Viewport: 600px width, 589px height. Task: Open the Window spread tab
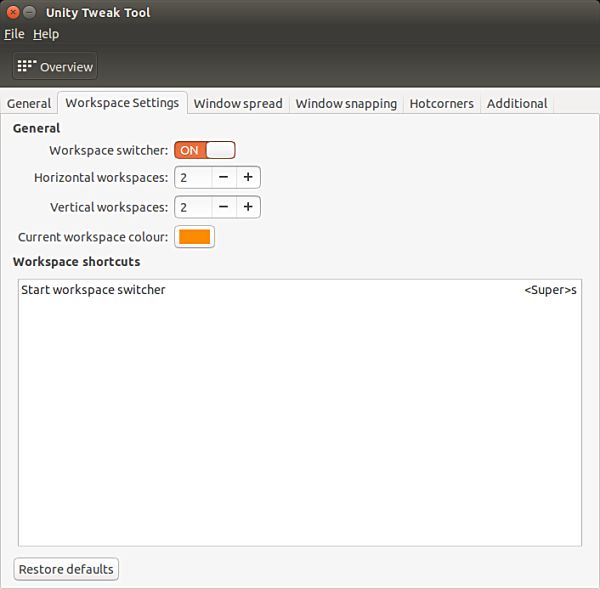pos(238,103)
